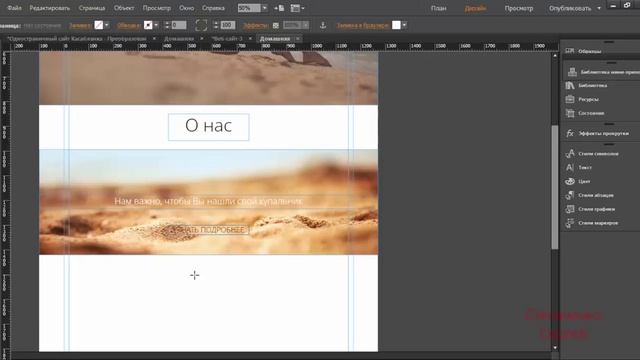Select the О нас heading text box
The width and height of the screenshot is (640, 360).
(209, 127)
